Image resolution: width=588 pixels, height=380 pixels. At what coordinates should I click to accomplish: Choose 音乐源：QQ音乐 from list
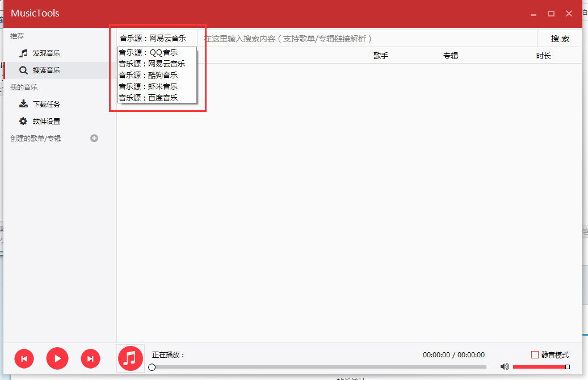pos(157,52)
